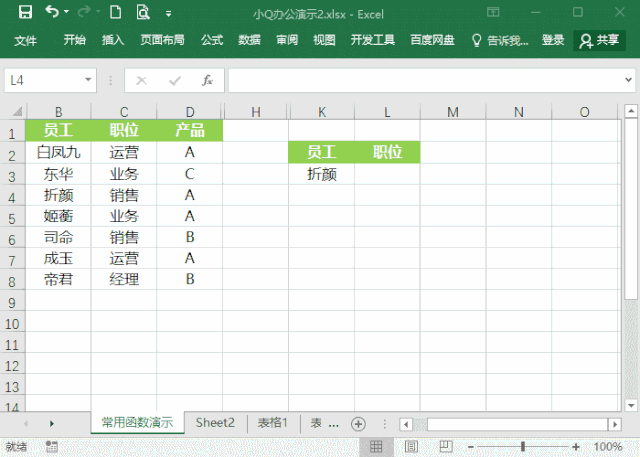Viewport: 640px width, 457px height.
Task: Click vertical scrollbar up arrow
Action: click(631, 111)
